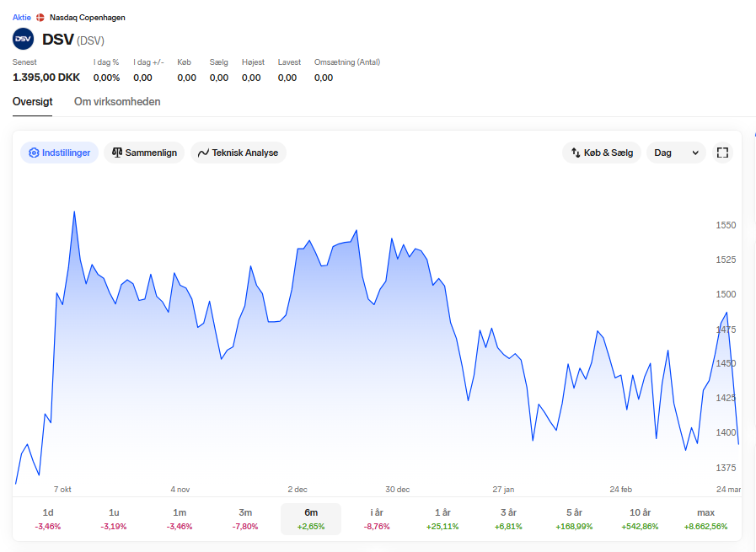
Task: Click the 4 nov axis label
Action: [x=180, y=490]
